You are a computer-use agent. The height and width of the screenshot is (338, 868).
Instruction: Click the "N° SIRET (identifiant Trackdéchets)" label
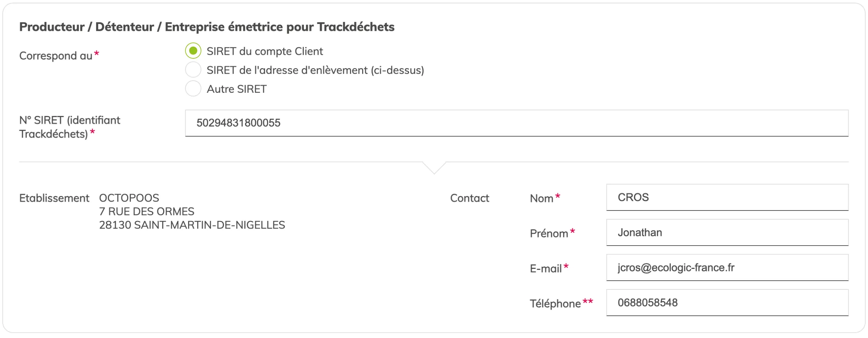tap(69, 128)
